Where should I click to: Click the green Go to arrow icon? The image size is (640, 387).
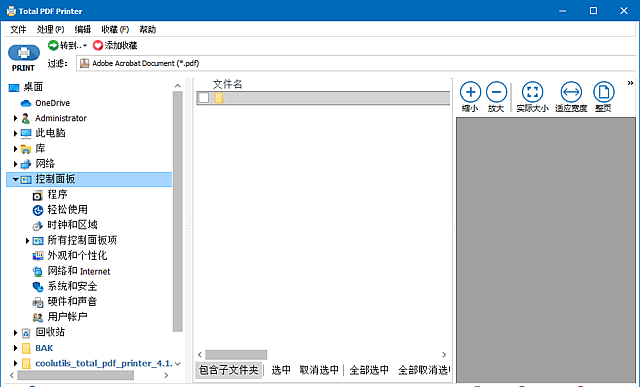tap(53, 45)
